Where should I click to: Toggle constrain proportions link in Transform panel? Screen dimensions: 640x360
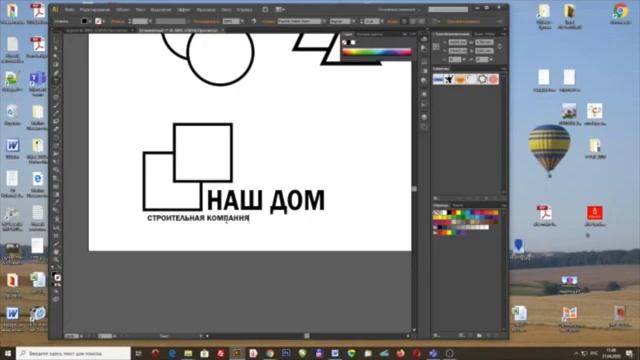tap(500, 47)
